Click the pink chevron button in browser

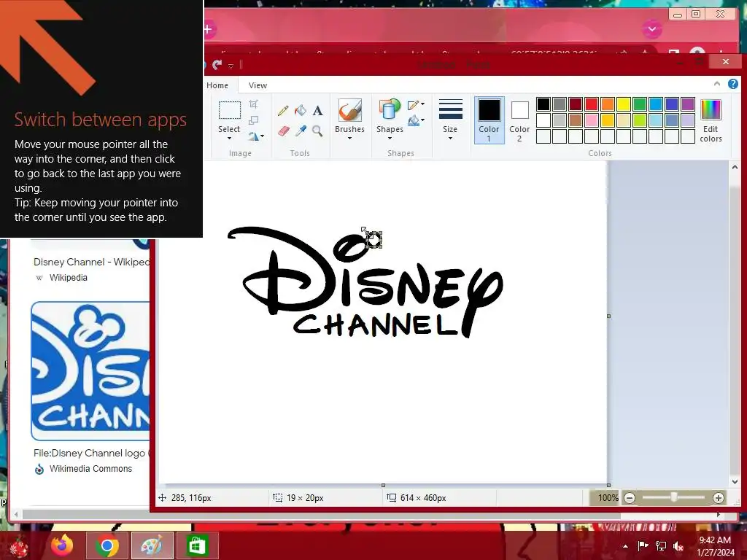(x=651, y=29)
